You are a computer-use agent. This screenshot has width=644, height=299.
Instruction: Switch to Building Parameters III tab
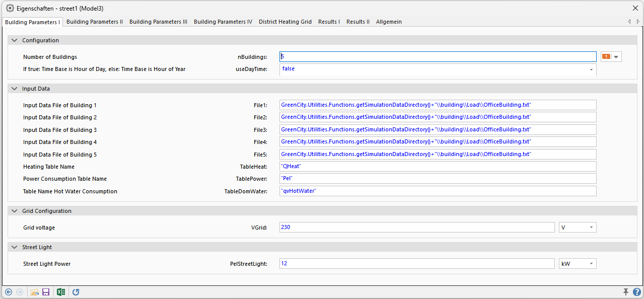159,22
